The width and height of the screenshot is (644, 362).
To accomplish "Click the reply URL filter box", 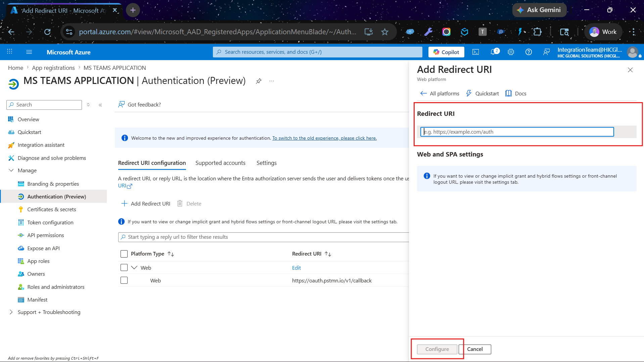I will click(x=264, y=237).
